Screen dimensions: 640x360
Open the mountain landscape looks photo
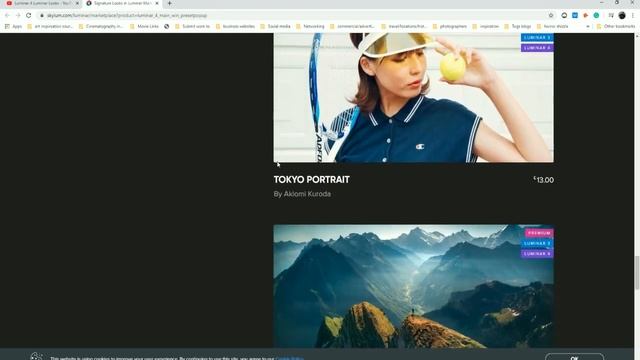coord(413,286)
